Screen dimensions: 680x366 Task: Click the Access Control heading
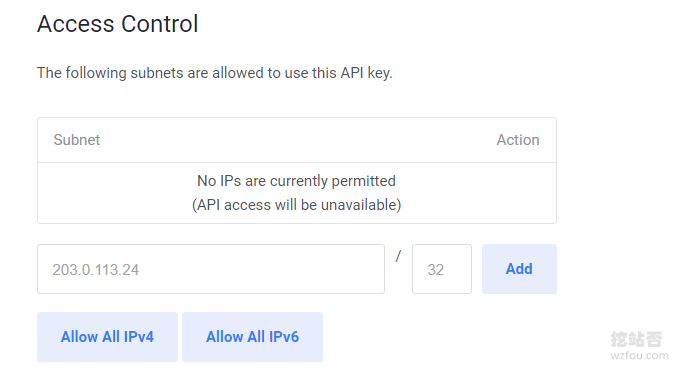[118, 23]
